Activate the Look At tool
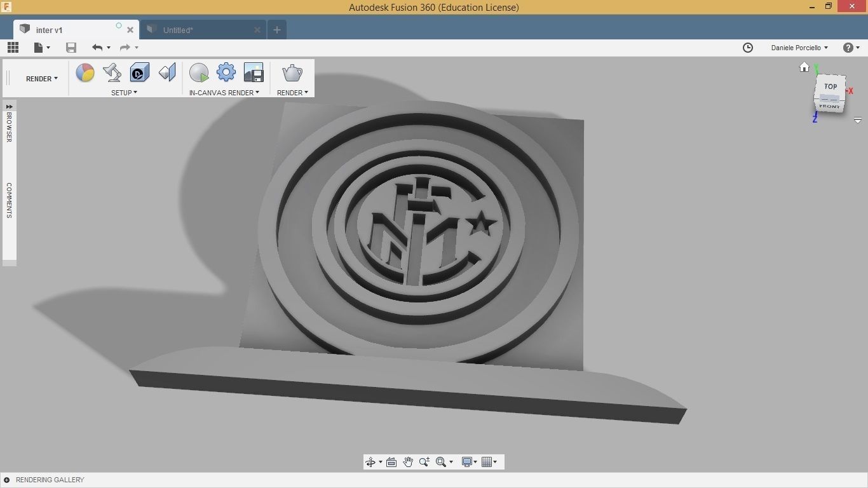Screen dimensions: 868x488 tap(391, 462)
